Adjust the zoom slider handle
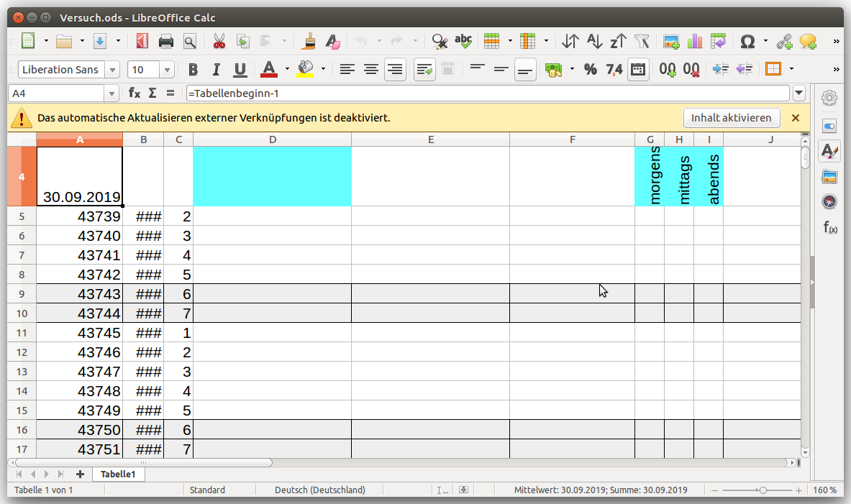Image resolution: width=851 pixels, height=504 pixels. pyautogui.click(x=763, y=490)
